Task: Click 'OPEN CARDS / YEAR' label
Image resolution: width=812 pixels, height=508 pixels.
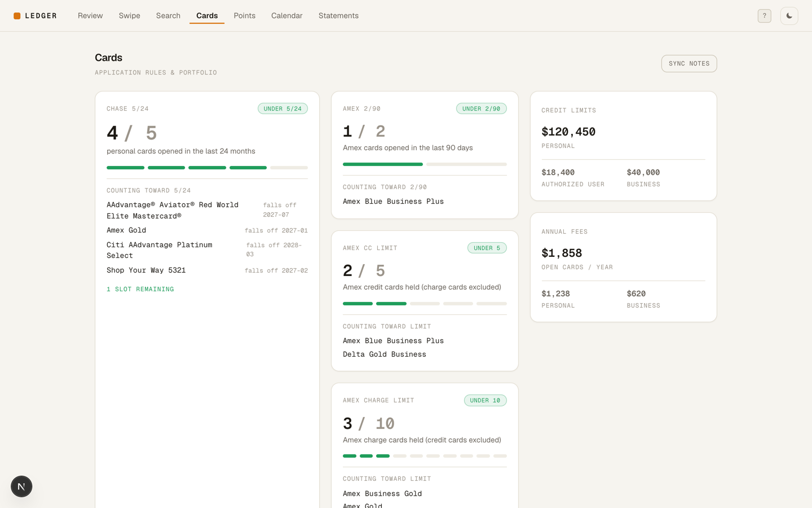Action: [x=577, y=268]
